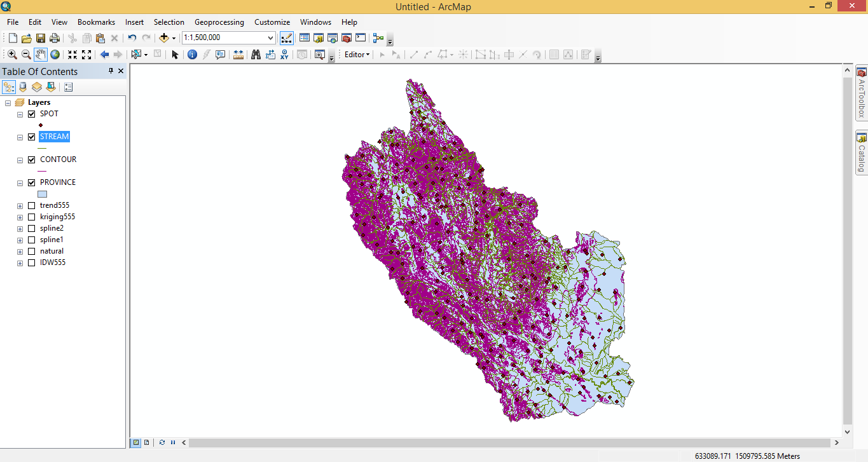
Task: Uncheck the SPOT layer visibility
Action: pyautogui.click(x=31, y=114)
